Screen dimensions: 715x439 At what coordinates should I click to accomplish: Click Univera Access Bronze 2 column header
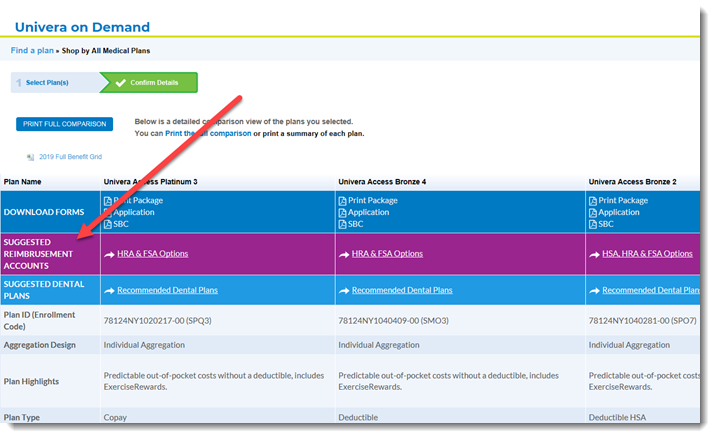pos(632,182)
